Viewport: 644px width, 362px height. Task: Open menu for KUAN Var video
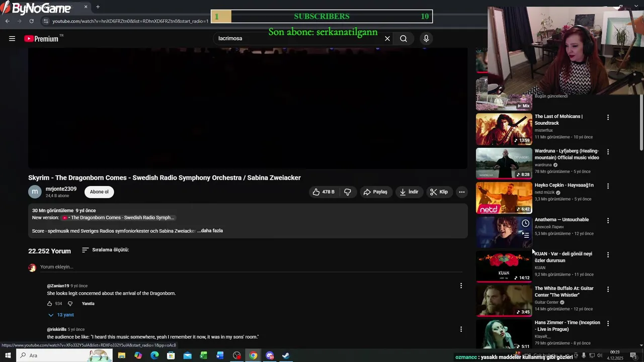[x=608, y=255]
